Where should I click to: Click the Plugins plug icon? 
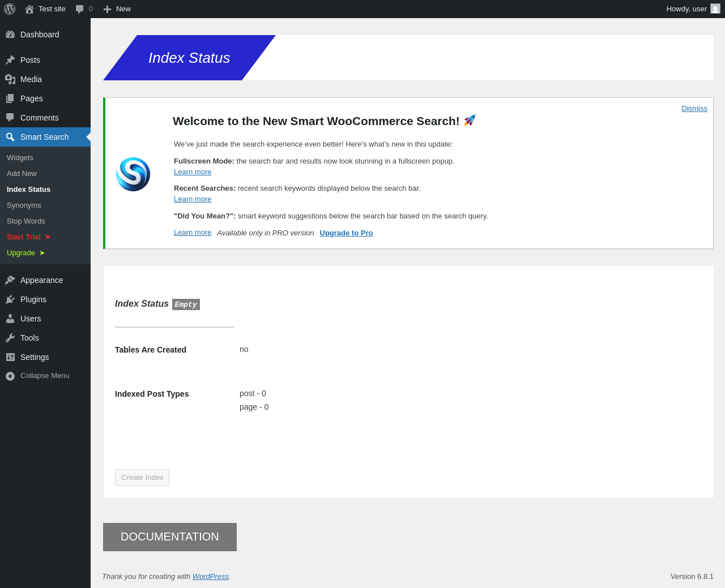tap(10, 299)
